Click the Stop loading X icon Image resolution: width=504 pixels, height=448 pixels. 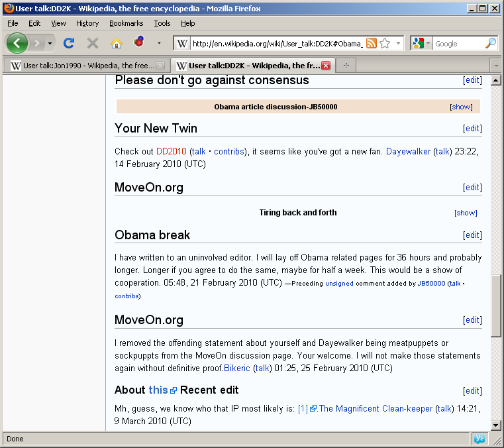point(93,43)
